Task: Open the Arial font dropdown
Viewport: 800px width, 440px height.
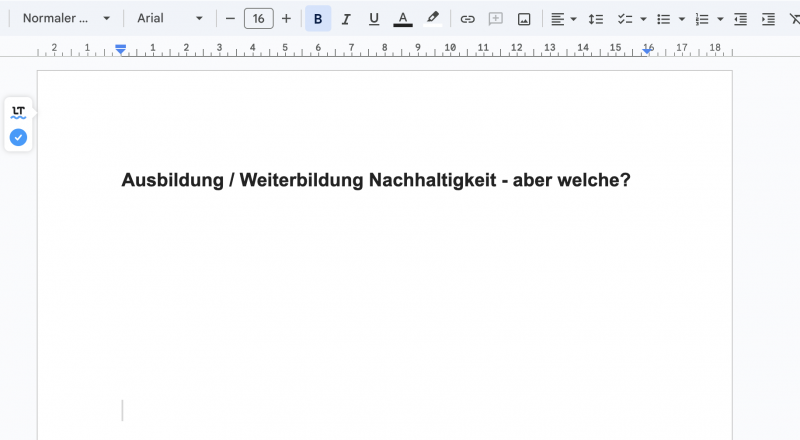Action: (x=170, y=19)
